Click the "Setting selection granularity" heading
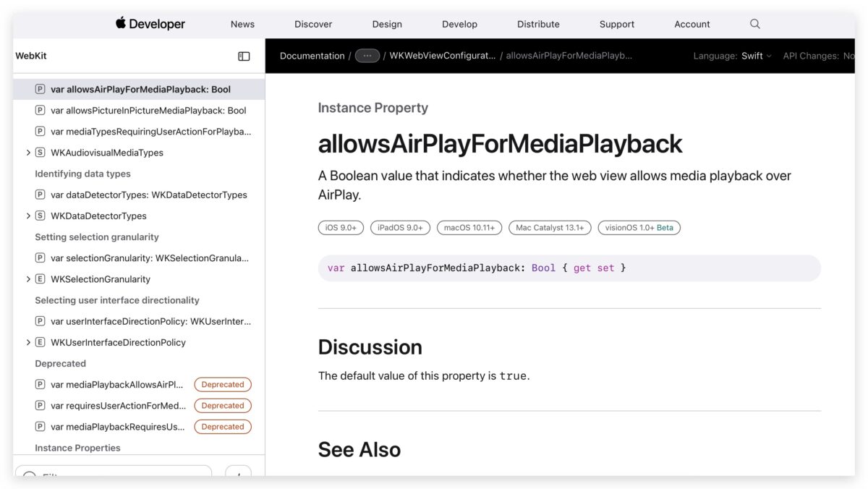The width and height of the screenshot is (868, 489). (97, 237)
